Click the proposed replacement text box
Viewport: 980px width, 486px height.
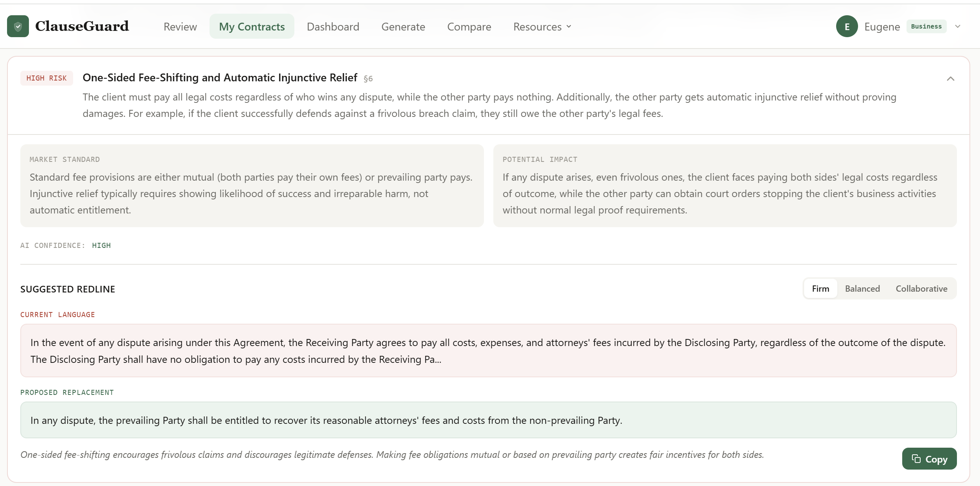coord(488,420)
